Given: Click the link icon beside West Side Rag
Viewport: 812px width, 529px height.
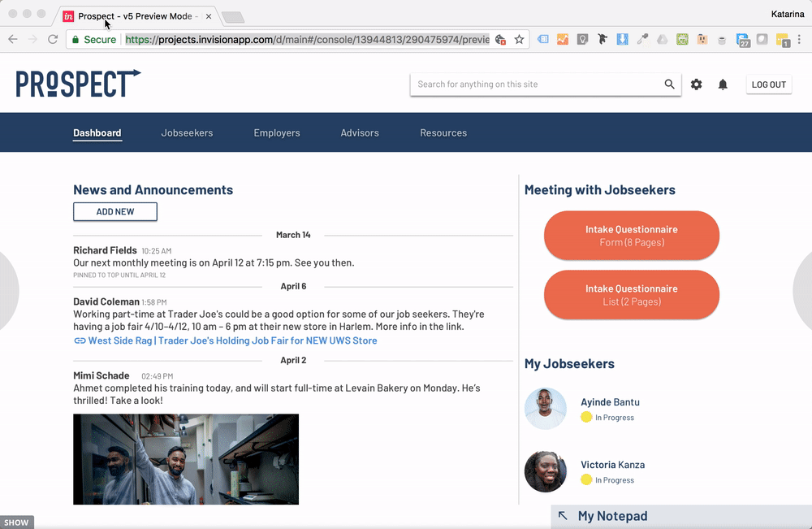Looking at the screenshot, I should (x=80, y=340).
